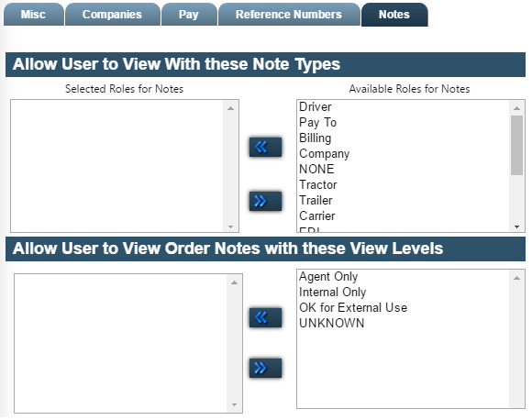Switch to the Companies tab

pos(112,15)
